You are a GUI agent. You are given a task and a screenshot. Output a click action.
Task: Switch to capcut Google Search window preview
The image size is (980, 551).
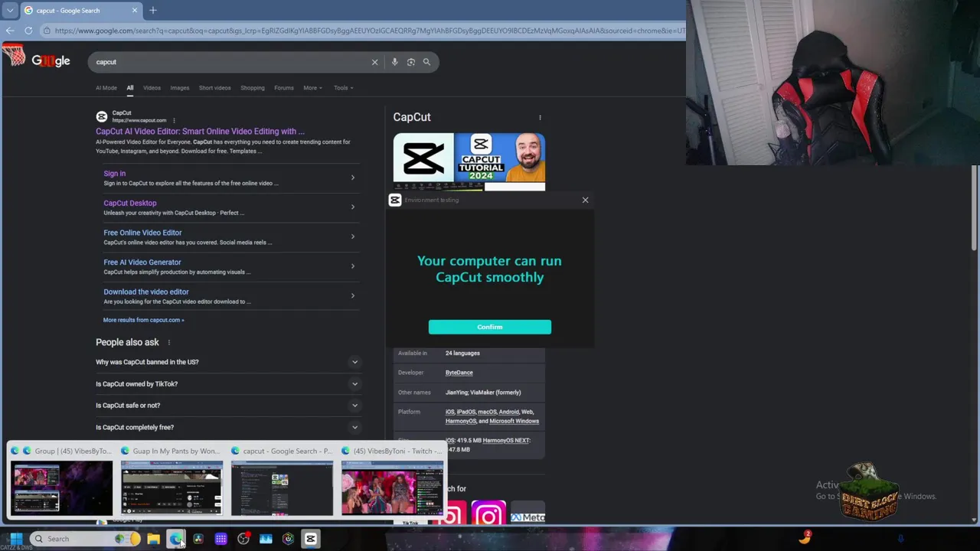click(x=282, y=480)
